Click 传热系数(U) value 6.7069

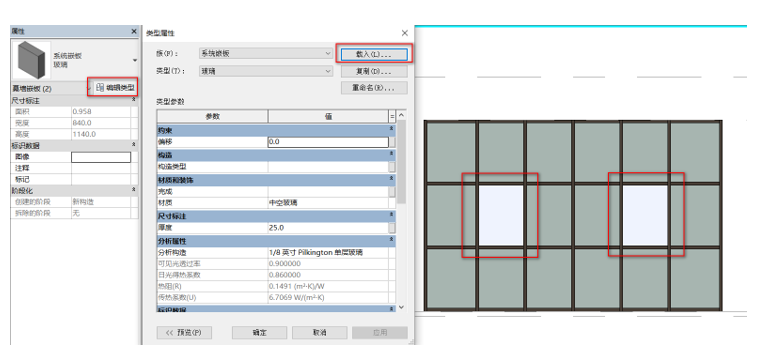pyautogui.click(x=328, y=298)
